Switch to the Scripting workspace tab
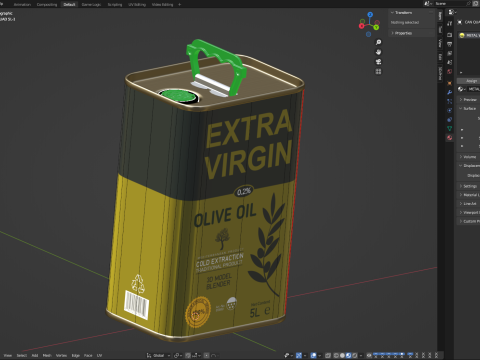Viewport: 480px width, 360px height. pos(115,4)
